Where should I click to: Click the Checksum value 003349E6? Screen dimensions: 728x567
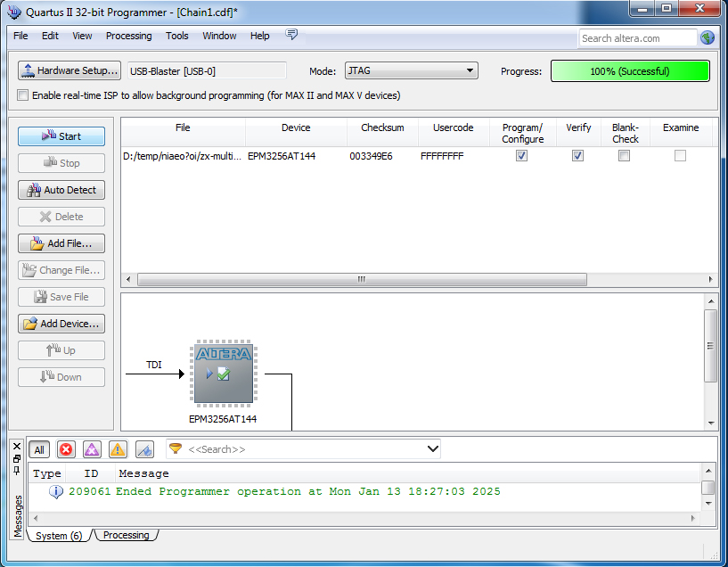click(371, 156)
